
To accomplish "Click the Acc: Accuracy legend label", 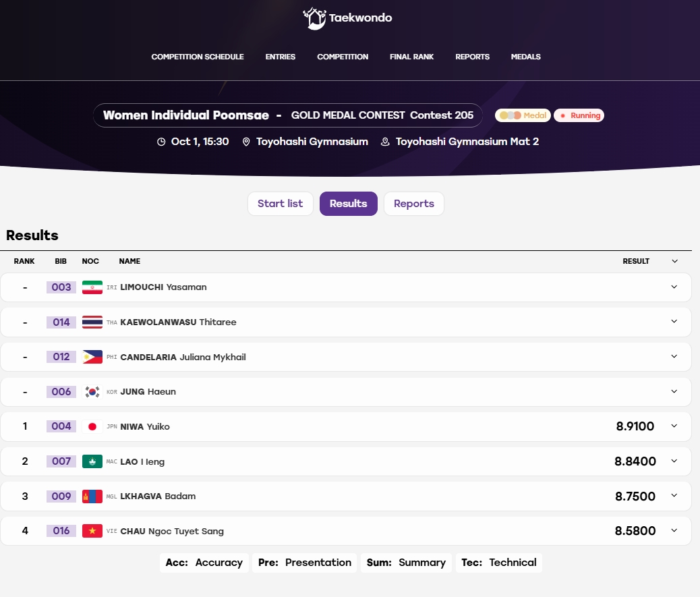I will 204,563.
